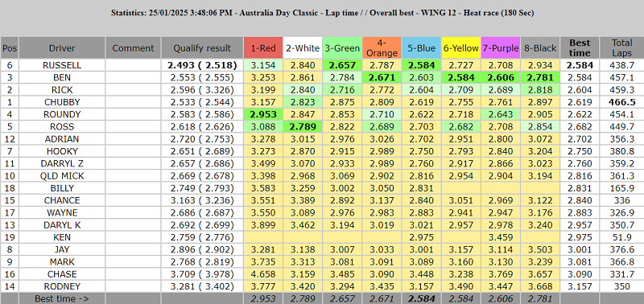Screen dimensions: 644x304
Task: Click driver name DARRYL Z
Action: click(x=62, y=164)
